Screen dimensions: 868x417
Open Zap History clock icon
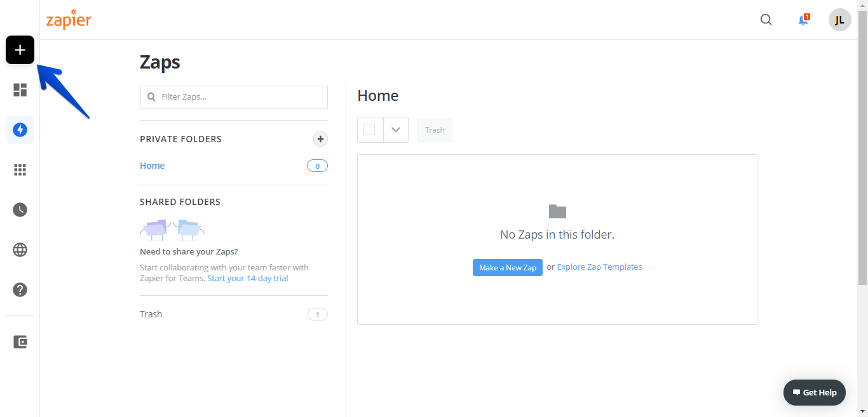(20, 210)
